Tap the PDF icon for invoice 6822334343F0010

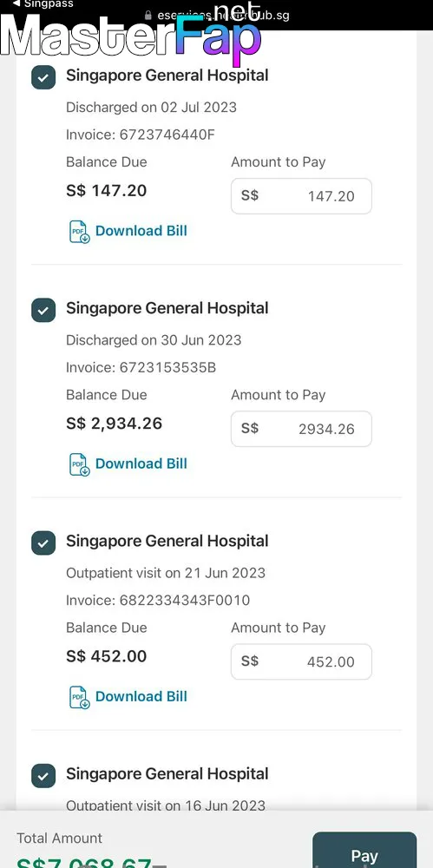(79, 697)
